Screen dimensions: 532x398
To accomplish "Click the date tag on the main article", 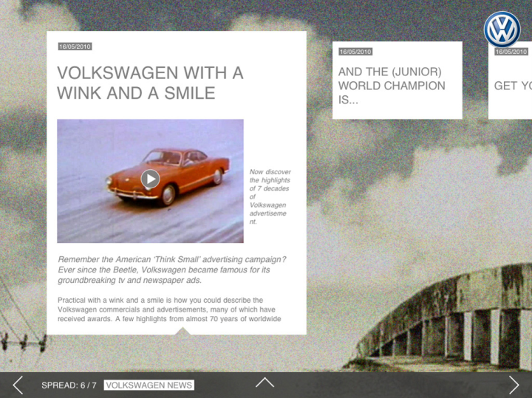I will 75,47.
